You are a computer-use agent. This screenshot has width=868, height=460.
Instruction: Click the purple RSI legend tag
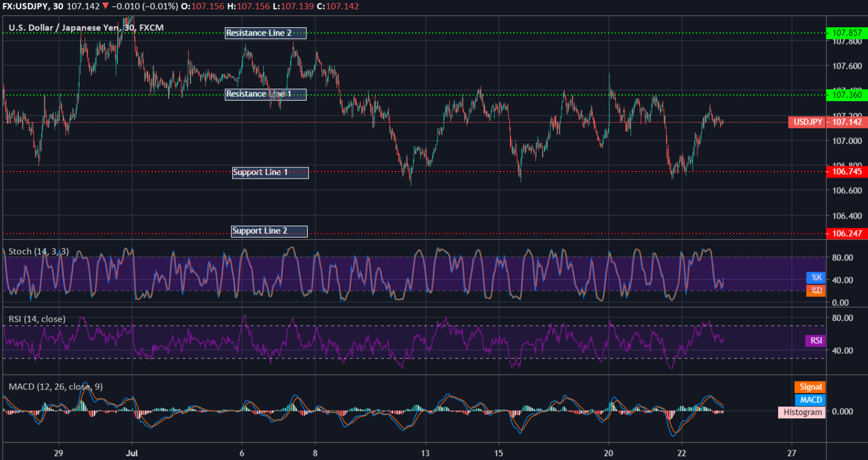pos(816,341)
